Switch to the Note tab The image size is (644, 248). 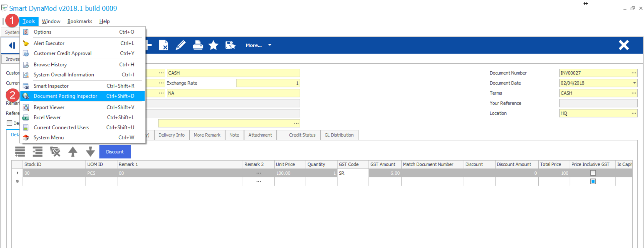coord(234,135)
